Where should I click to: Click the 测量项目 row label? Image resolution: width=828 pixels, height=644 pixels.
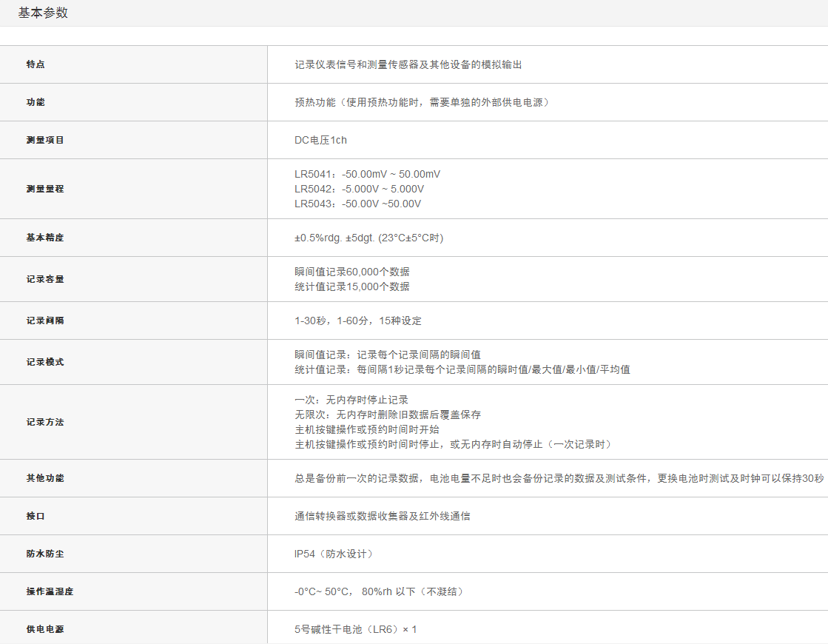click(45, 140)
